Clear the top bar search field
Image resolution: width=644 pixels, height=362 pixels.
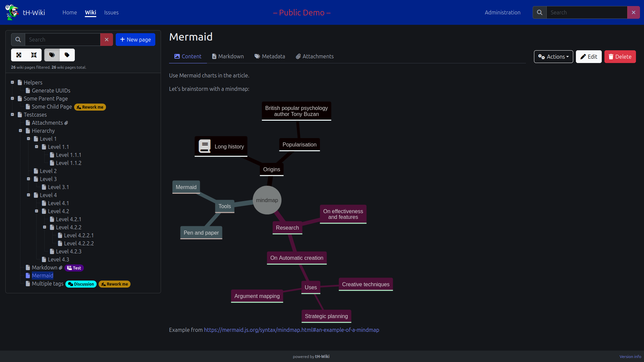[634, 12]
